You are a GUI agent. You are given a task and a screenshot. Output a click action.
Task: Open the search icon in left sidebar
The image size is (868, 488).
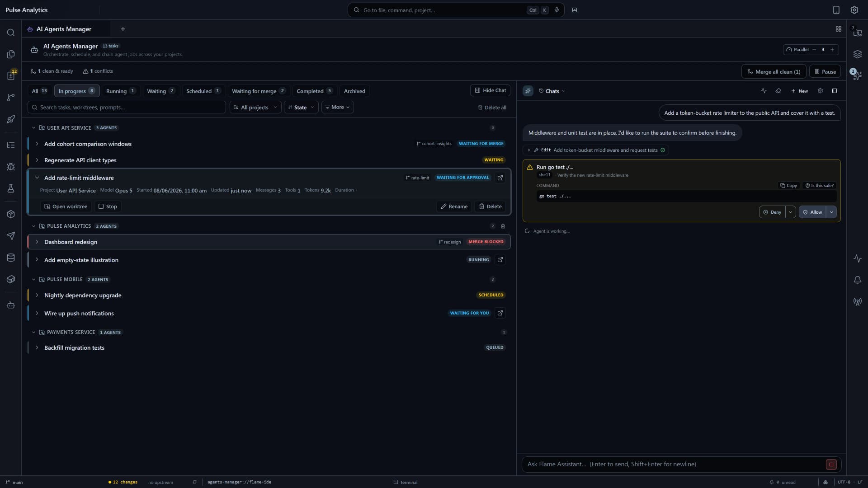(11, 33)
